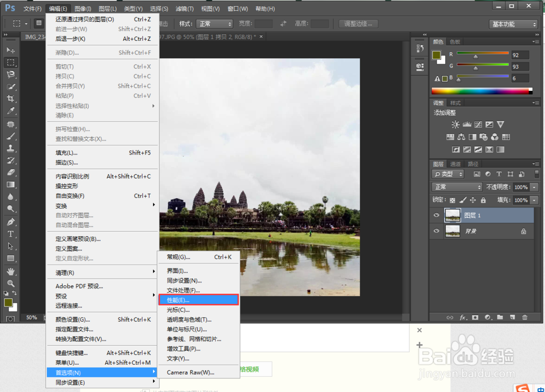This screenshot has width=545, height=392.
Task: Toggle lock transparent pixels
Action: click(x=452, y=200)
